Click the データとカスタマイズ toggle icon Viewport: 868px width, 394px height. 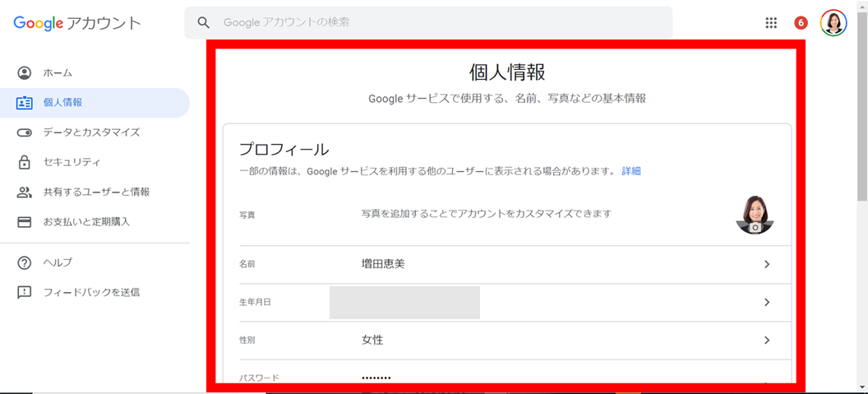[x=25, y=132]
